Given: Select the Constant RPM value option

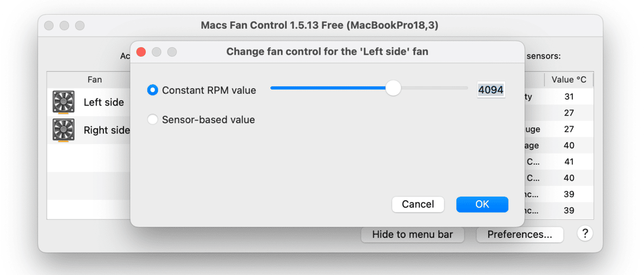Looking at the screenshot, I should (x=153, y=90).
